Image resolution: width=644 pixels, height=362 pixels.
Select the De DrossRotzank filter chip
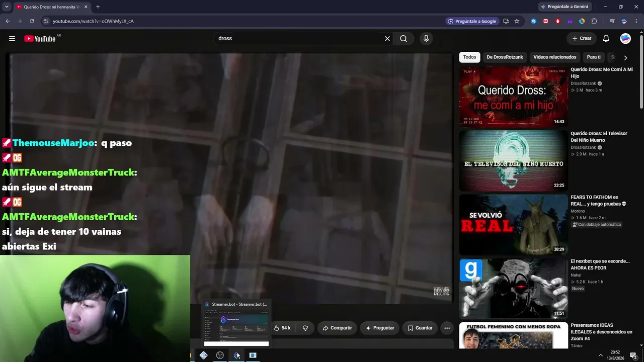pos(505,57)
